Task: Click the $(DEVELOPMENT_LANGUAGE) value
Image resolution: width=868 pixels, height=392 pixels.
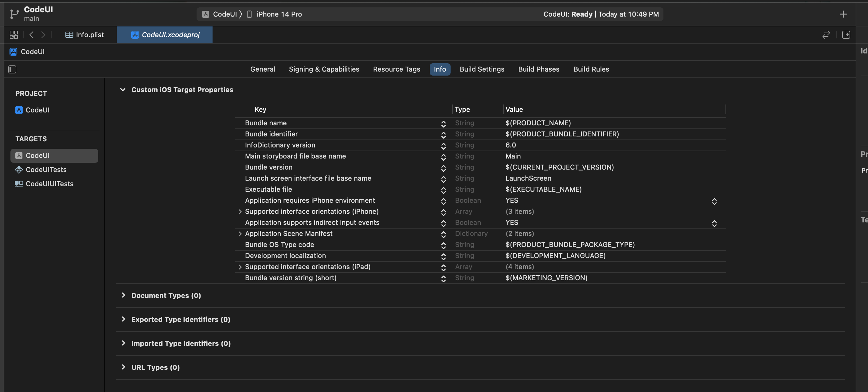Action: pos(555,256)
